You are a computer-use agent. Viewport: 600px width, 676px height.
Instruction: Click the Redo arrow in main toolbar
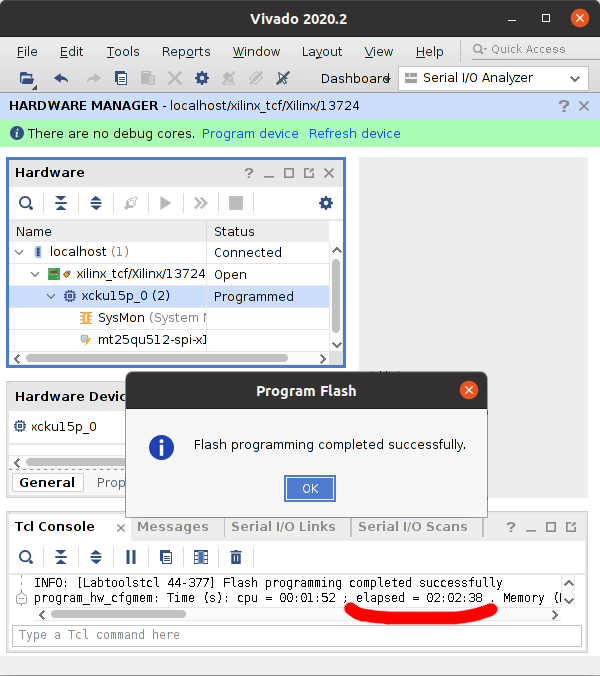(93, 78)
